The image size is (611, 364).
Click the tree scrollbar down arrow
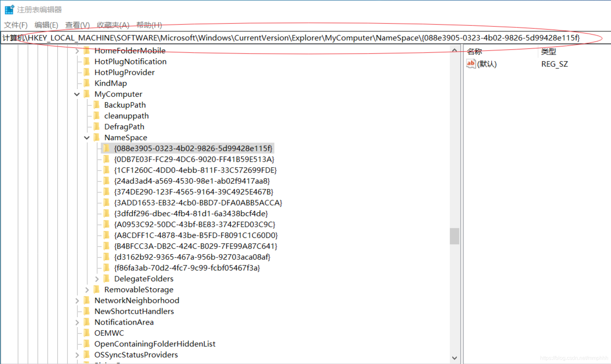[x=454, y=358]
